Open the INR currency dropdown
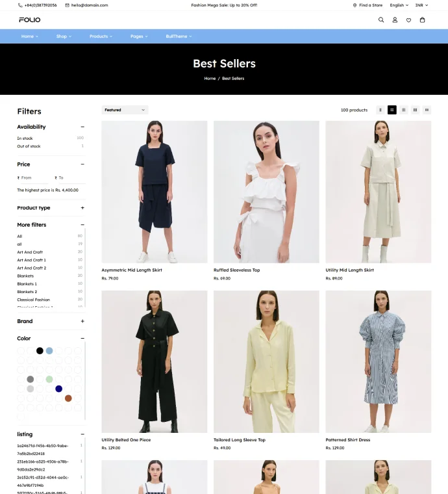Image resolution: width=448 pixels, height=494 pixels. point(421,5)
